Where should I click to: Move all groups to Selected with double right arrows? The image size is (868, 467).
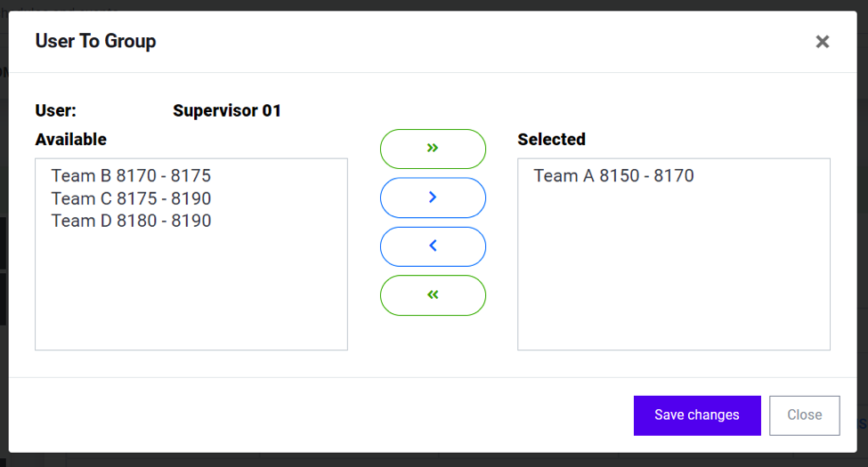pos(433,149)
